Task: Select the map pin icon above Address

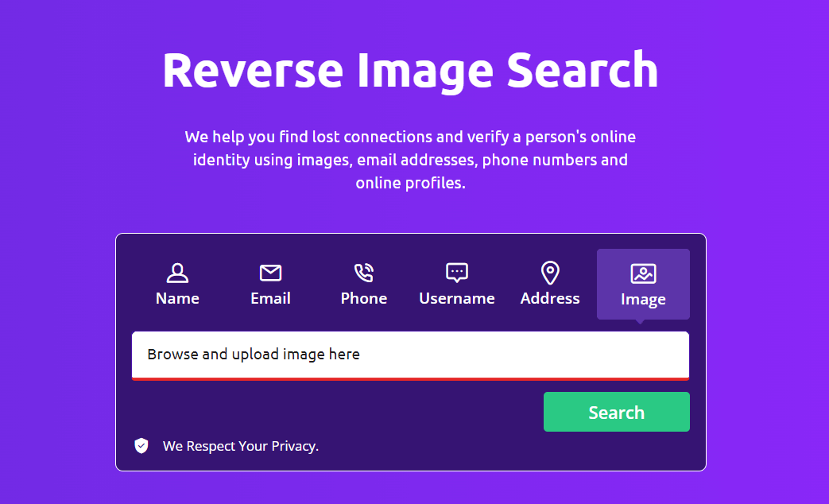Action: pos(550,273)
